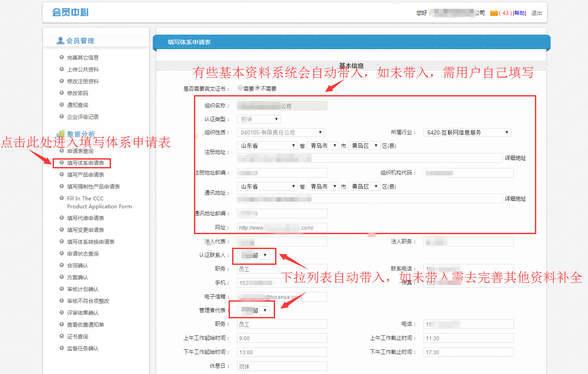Click the envelope messages icon in header
Screen dimensions: 588x374
click(x=494, y=13)
